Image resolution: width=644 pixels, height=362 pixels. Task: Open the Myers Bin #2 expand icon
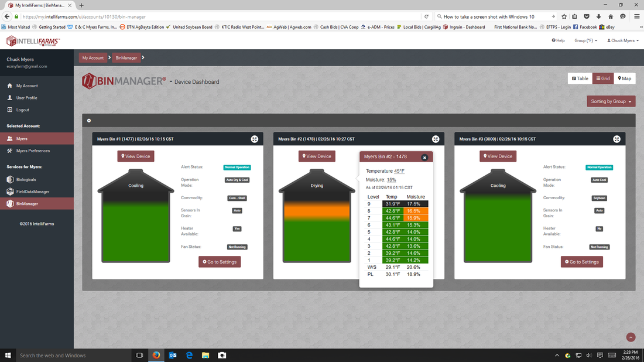(436, 139)
